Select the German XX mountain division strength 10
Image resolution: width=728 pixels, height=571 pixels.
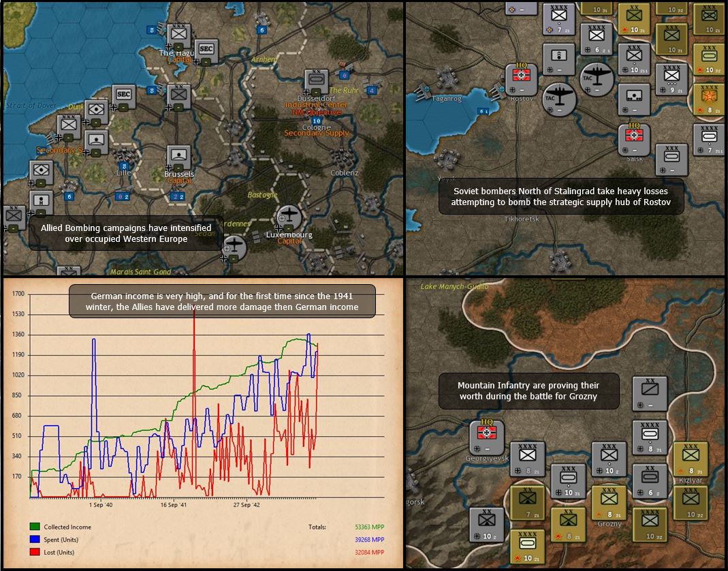(x=486, y=524)
